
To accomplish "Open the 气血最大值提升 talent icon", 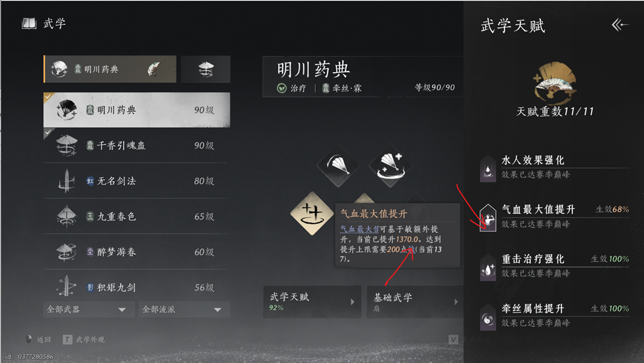I will tap(487, 218).
